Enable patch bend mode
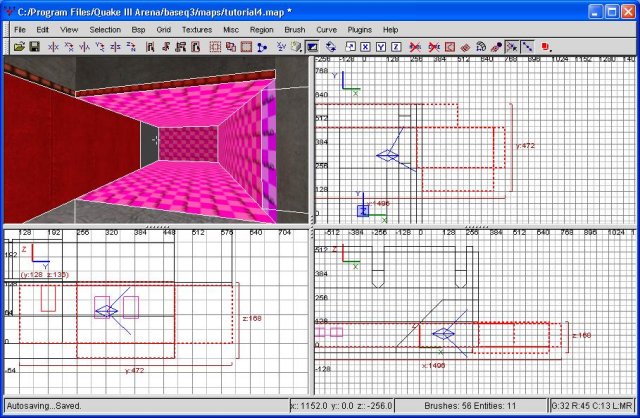640x418 pixels. (481, 47)
